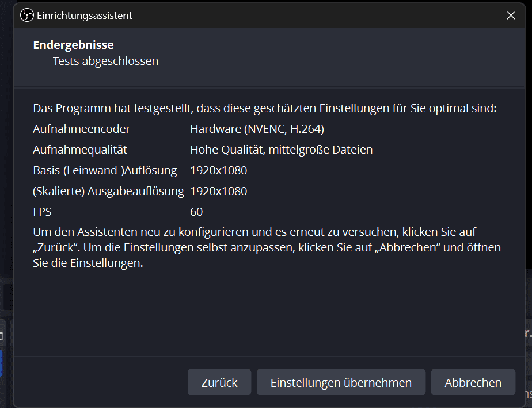Go back with the Zurück button

pyautogui.click(x=219, y=383)
